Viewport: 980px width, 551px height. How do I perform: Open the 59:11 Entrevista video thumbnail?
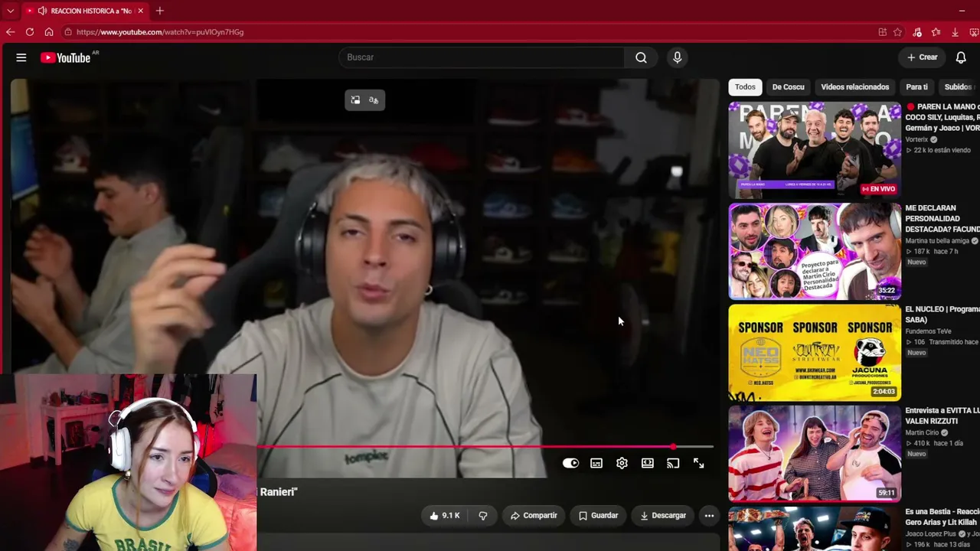[815, 453]
